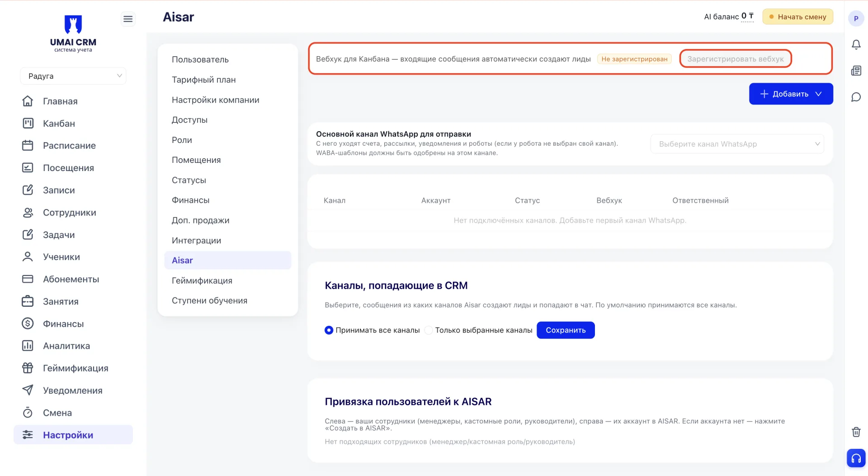Click the Записи edit icon

[28, 190]
